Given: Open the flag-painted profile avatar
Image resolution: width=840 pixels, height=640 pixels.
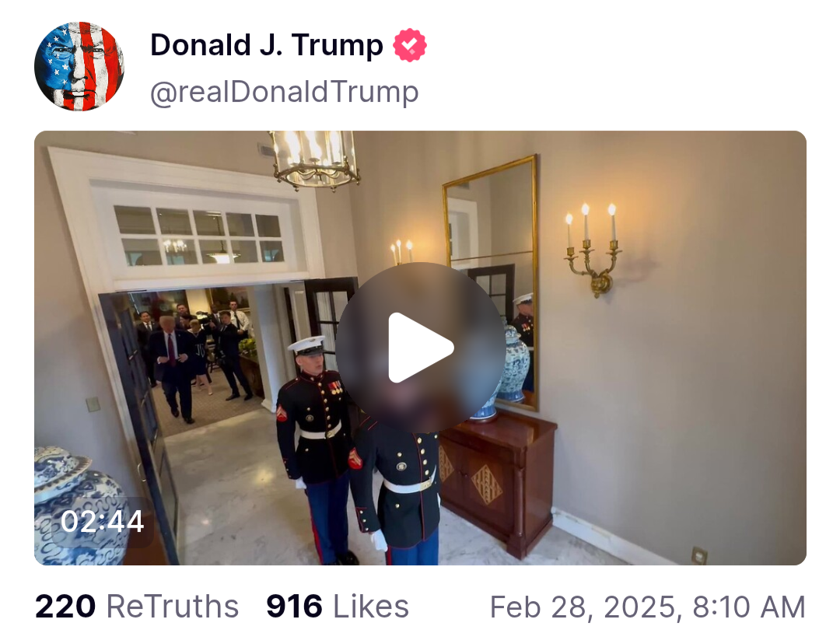Looking at the screenshot, I should click(x=79, y=66).
